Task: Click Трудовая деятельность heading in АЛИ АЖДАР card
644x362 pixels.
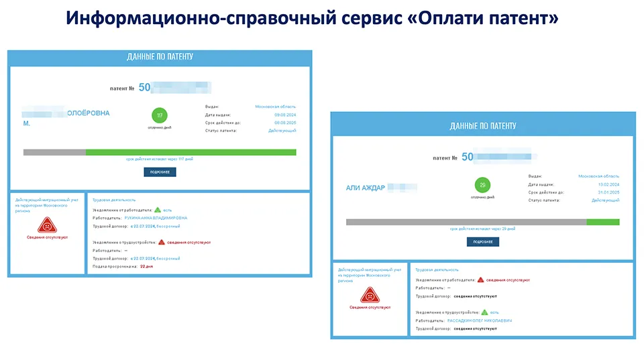Action: [x=437, y=269]
